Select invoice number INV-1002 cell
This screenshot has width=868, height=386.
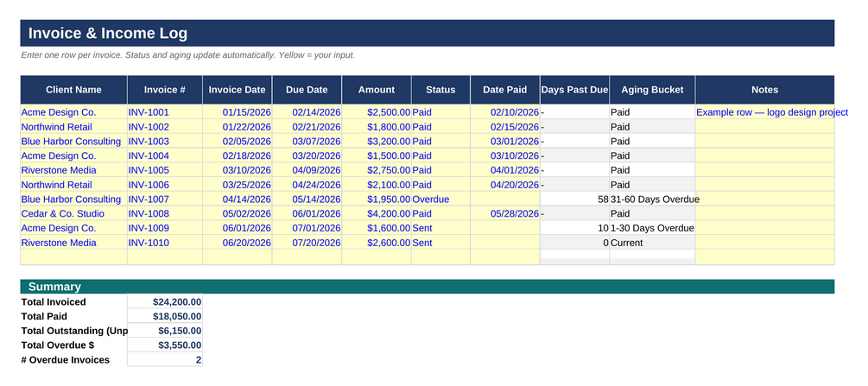pos(164,127)
